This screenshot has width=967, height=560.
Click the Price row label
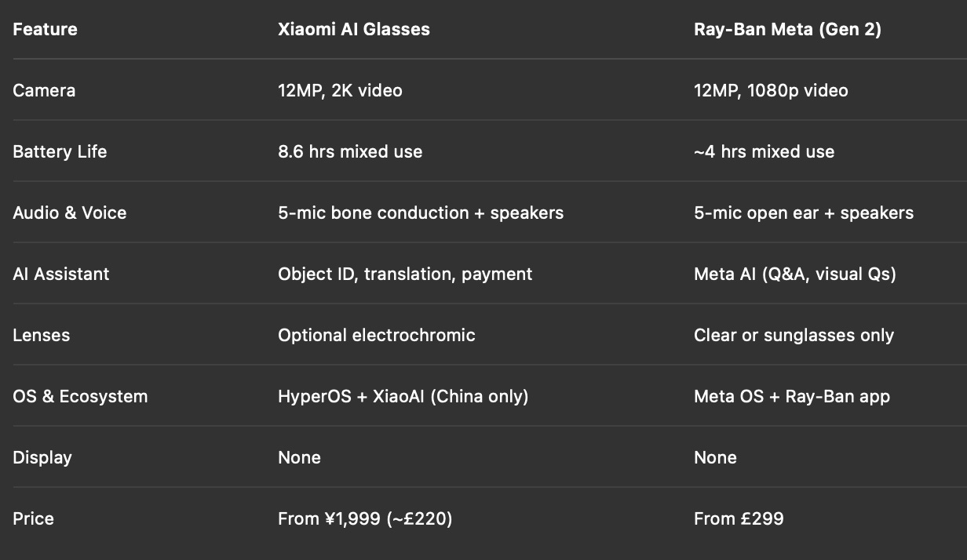pyautogui.click(x=33, y=519)
